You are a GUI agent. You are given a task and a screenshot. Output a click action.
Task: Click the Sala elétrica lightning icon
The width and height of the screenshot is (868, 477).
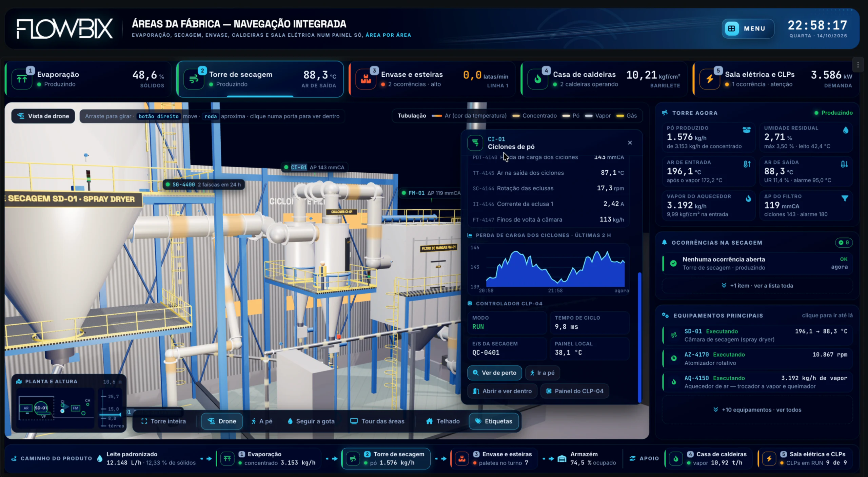pos(710,79)
